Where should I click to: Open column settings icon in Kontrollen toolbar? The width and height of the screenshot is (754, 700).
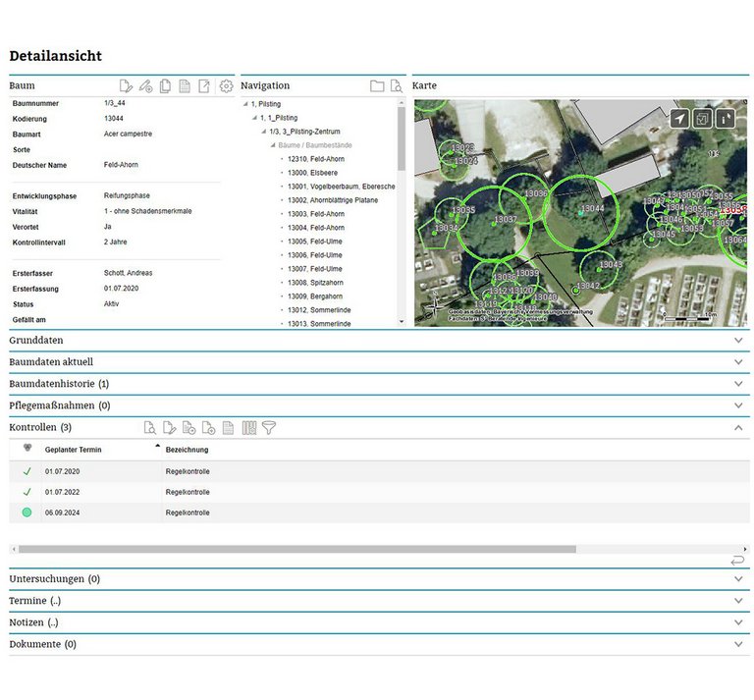click(x=249, y=427)
